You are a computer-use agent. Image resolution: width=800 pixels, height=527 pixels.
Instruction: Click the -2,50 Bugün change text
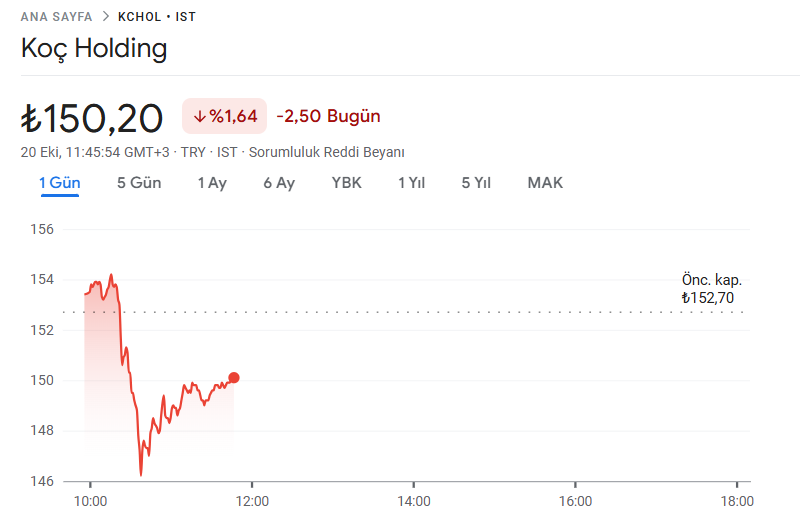(328, 116)
